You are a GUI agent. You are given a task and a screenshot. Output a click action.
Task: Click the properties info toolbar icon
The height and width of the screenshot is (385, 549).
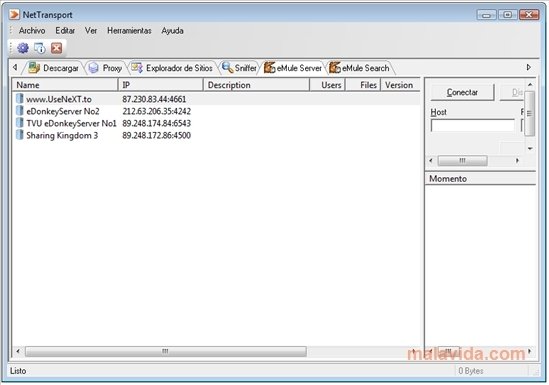click(40, 48)
